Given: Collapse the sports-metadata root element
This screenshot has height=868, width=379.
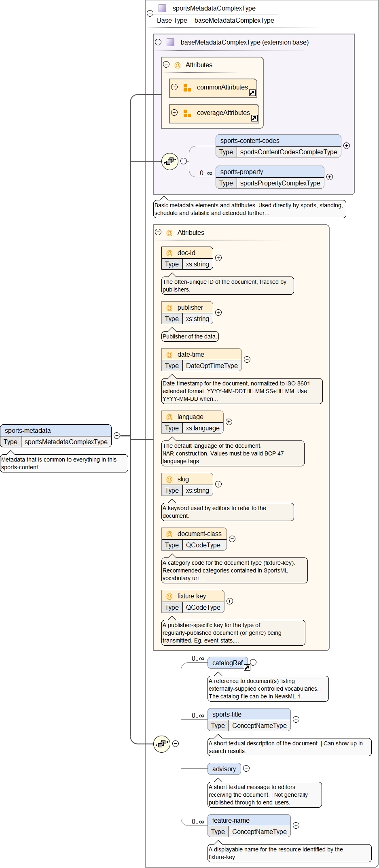Looking at the screenshot, I should [117, 436].
